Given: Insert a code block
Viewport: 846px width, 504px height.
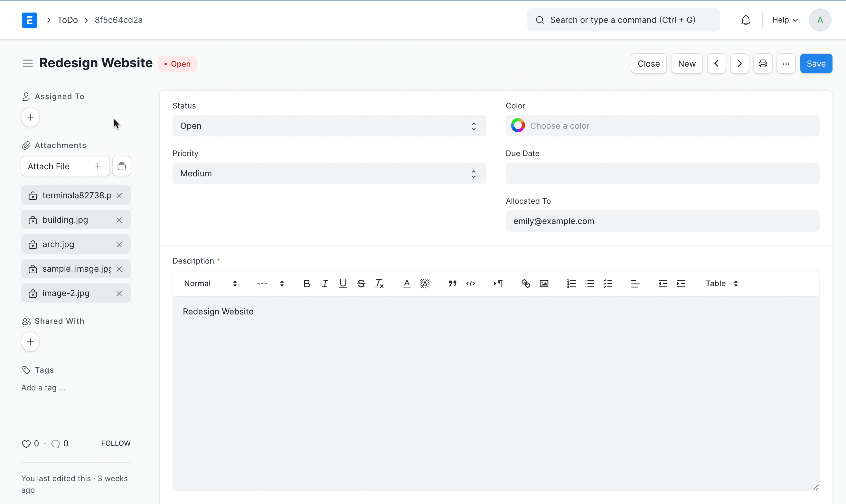Looking at the screenshot, I should click(x=470, y=284).
